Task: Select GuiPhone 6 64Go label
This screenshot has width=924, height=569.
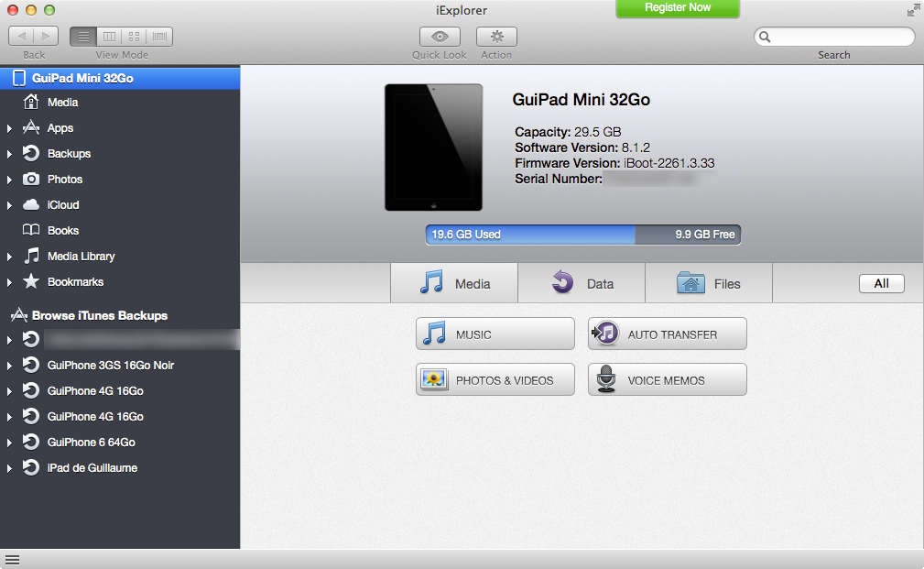Action: click(x=92, y=443)
